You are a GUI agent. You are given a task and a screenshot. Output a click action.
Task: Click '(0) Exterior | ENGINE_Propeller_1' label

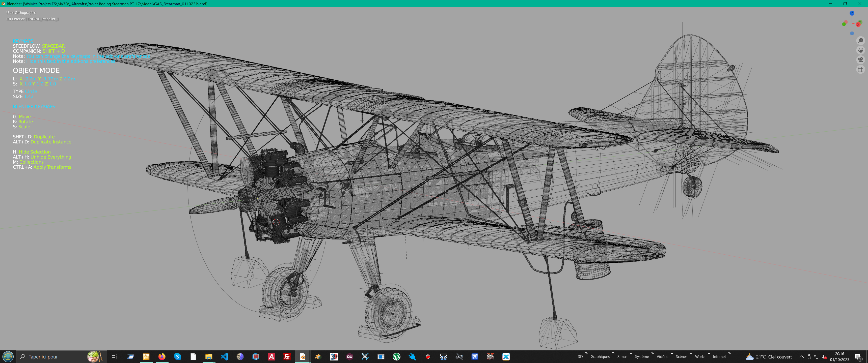[32, 19]
